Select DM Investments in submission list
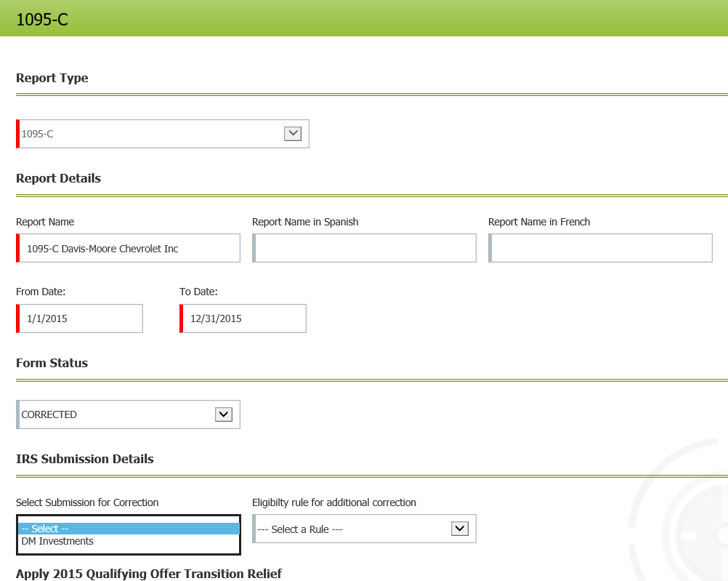The width and height of the screenshot is (728, 581). coord(57,541)
